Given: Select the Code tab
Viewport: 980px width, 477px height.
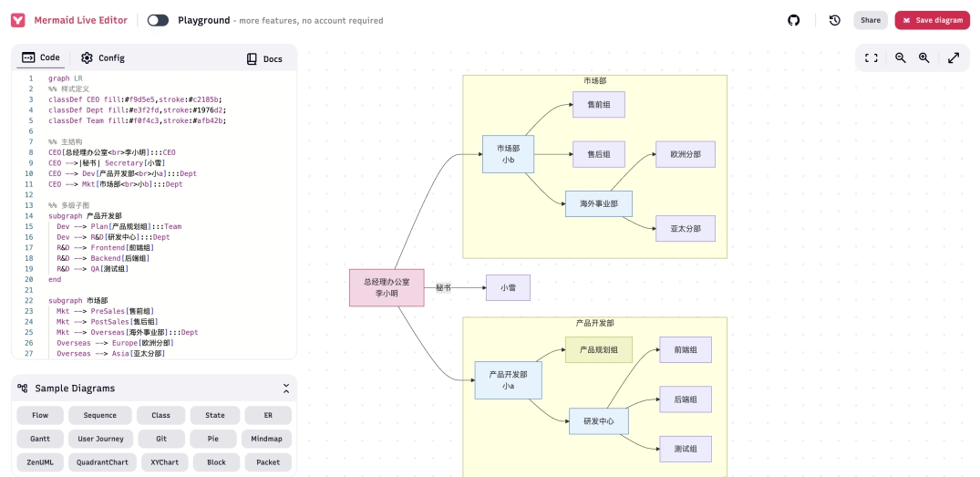Looking at the screenshot, I should click(41, 57).
